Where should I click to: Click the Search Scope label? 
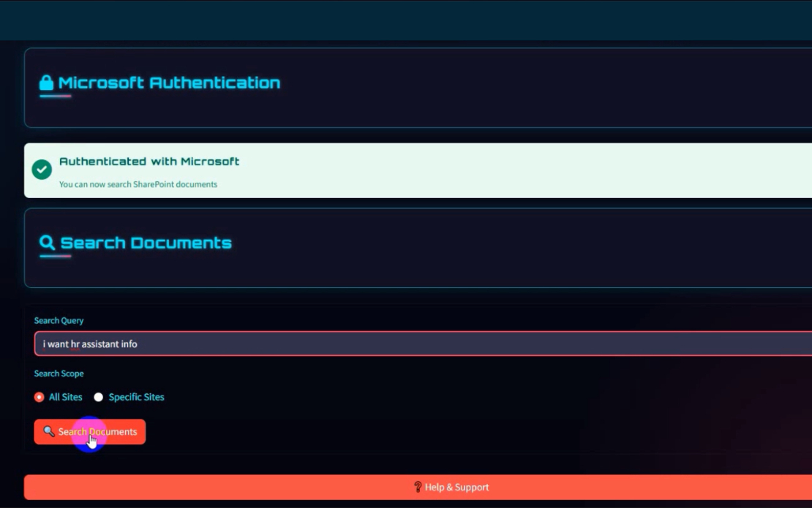(59, 373)
